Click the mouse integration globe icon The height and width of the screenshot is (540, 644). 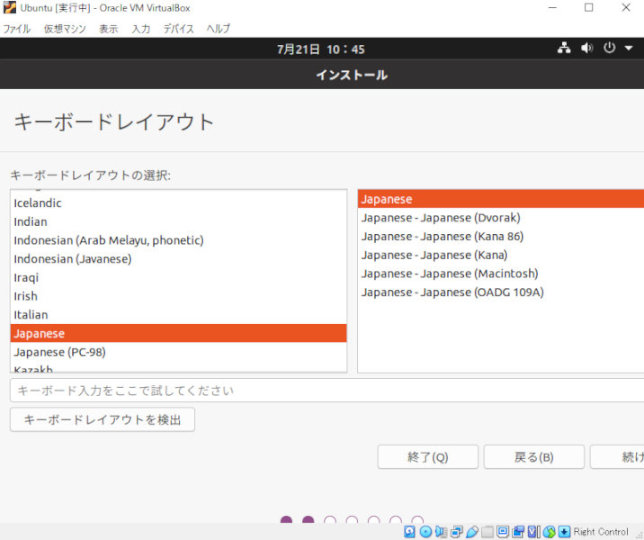[549, 532]
